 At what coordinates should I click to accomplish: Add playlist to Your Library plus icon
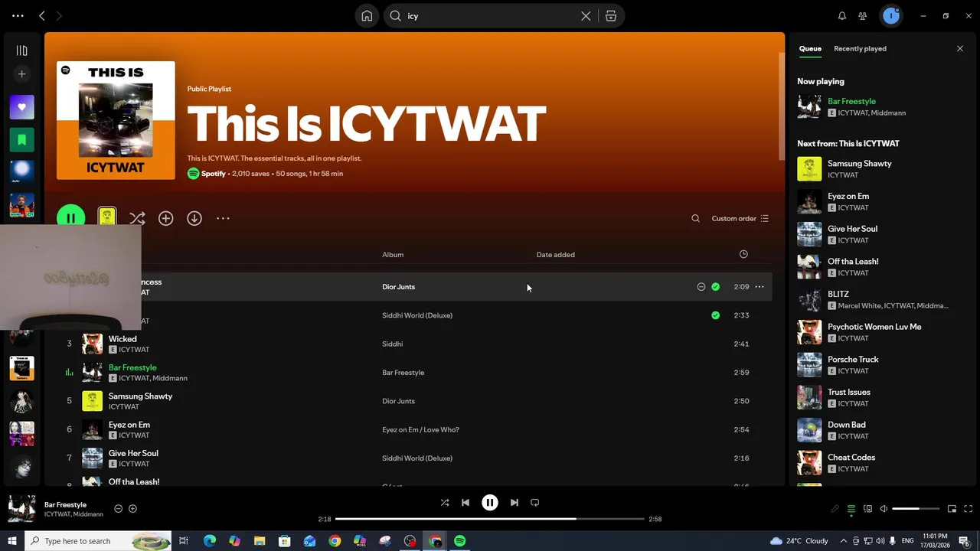(x=165, y=219)
